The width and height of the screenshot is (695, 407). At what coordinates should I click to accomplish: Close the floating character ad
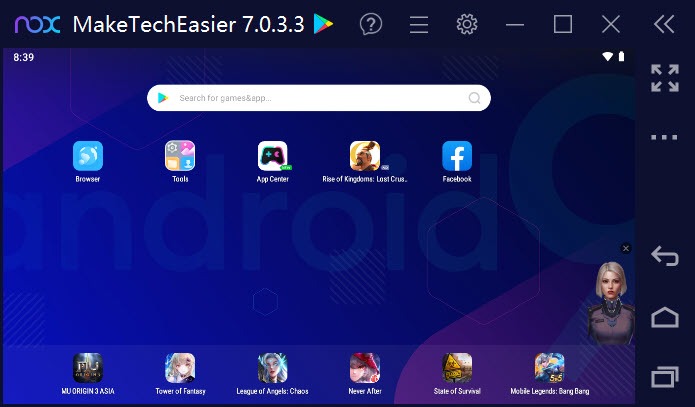tap(626, 248)
